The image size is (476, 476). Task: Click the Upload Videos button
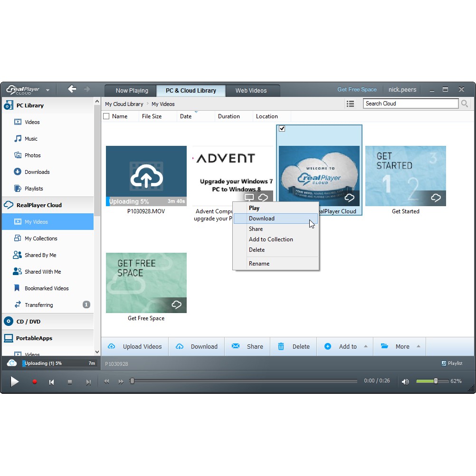click(135, 346)
